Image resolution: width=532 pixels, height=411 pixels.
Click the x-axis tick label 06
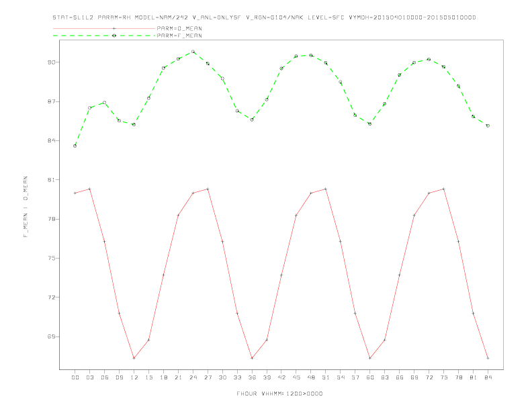tap(105, 377)
